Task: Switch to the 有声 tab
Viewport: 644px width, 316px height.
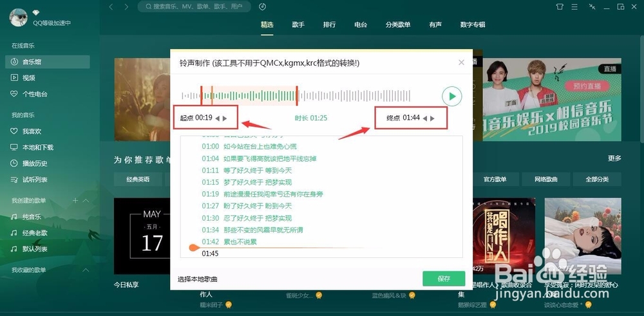Action: [435, 24]
